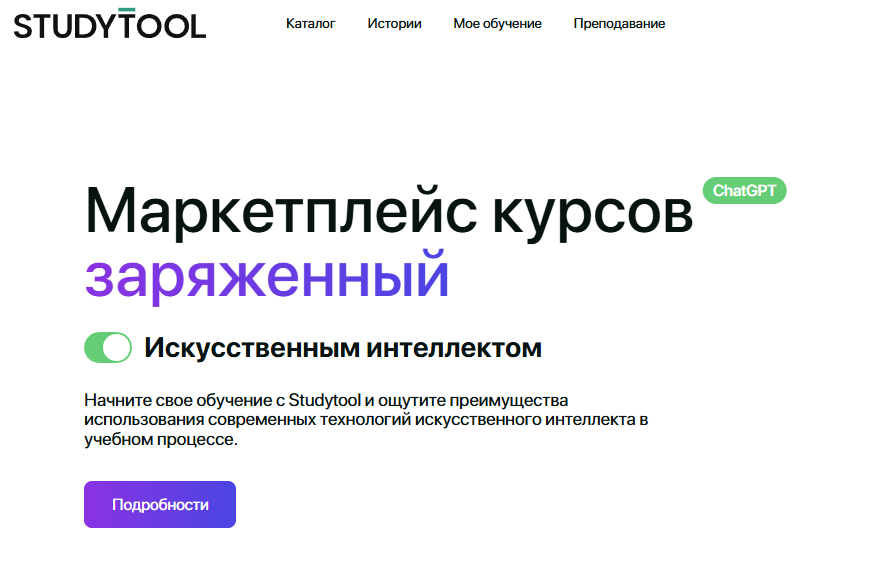Viewport: 880px width, 569px height.
Task: Click the Подробности button
Action: (x=160, y=504)
